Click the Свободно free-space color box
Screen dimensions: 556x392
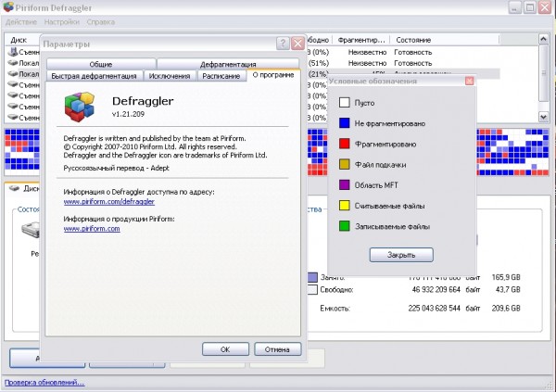pyautogui.click(x=312, y=289)
